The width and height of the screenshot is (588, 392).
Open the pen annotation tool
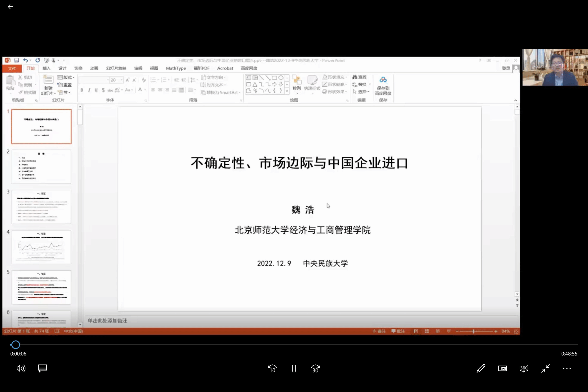click(481, 368)
